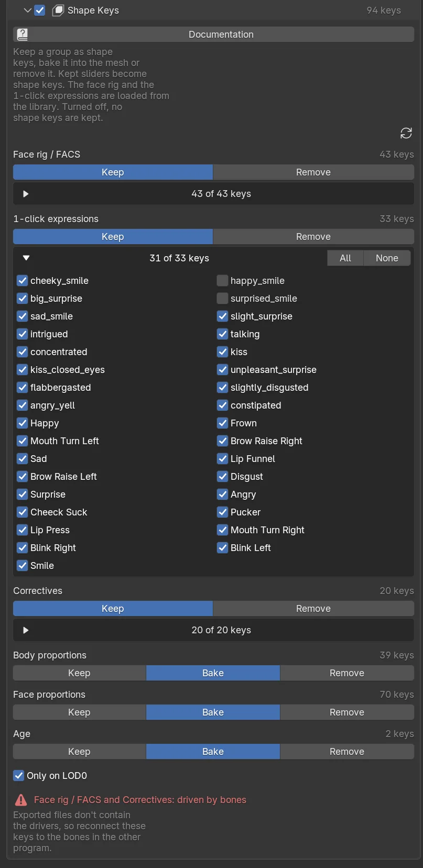Open the Documentation button
Screen dimensions: 423x868
pyautogui.click(x=213, y=35)
